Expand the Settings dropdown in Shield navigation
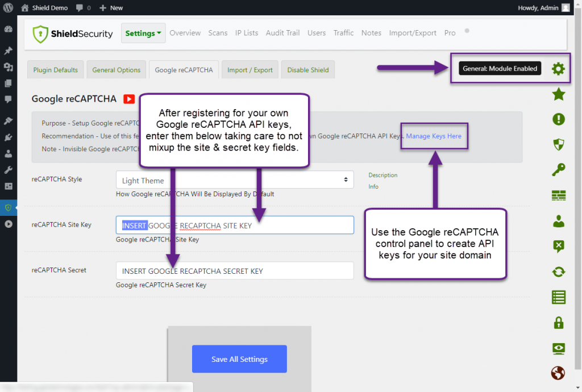Screen dimensions: 582x392 click(143, 33)
